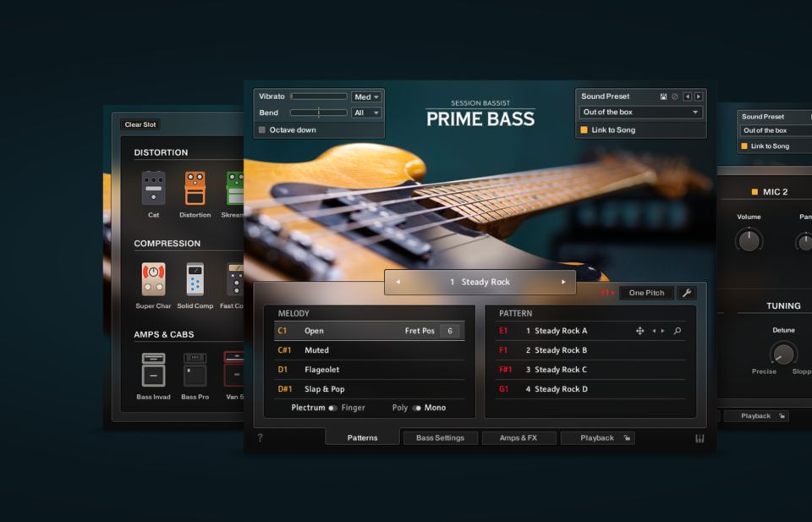The width and height of the screenshot is (812, 522).
Task: Switch to the Bass Settings tab
Action: click(x=440, y=437)
